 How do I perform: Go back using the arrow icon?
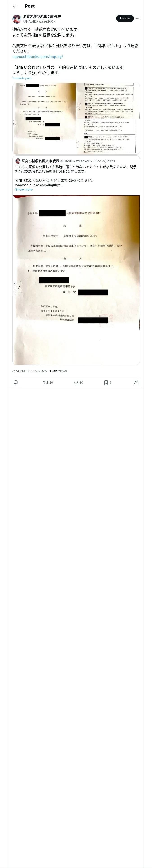(x=15, y=6)
